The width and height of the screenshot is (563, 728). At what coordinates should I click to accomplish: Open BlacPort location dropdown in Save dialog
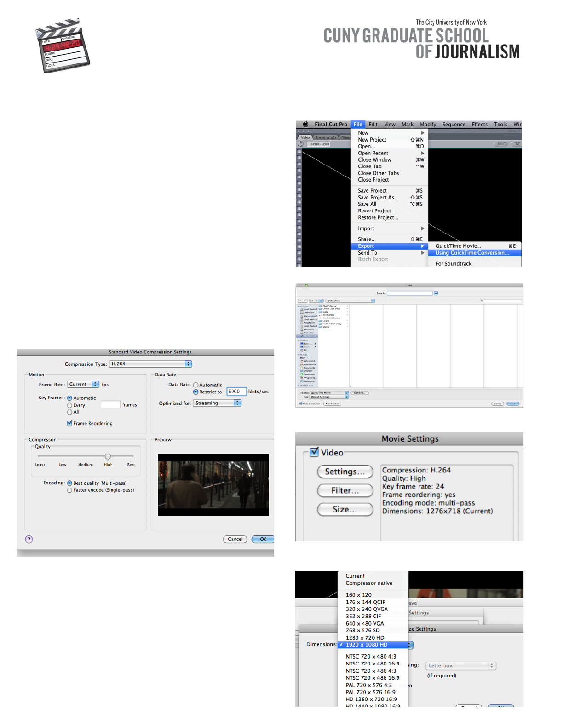350,301
